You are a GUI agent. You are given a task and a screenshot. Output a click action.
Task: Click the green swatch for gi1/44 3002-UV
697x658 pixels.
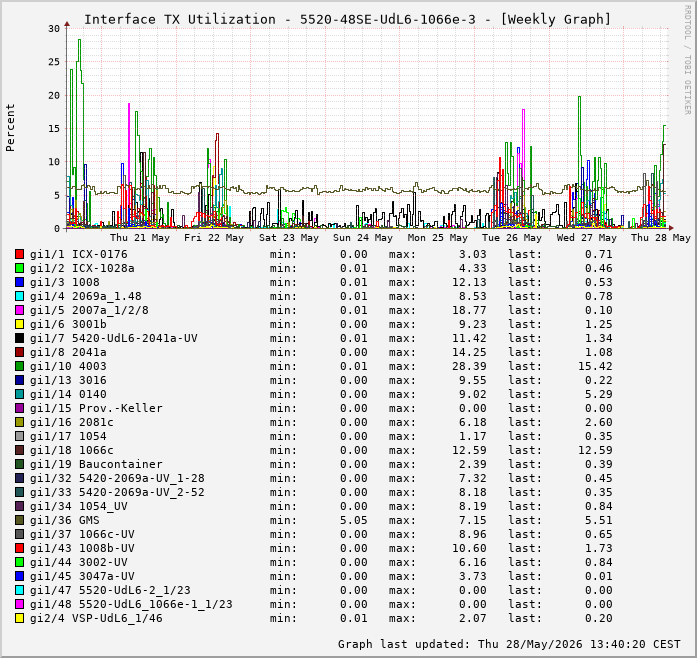[19, 562]
